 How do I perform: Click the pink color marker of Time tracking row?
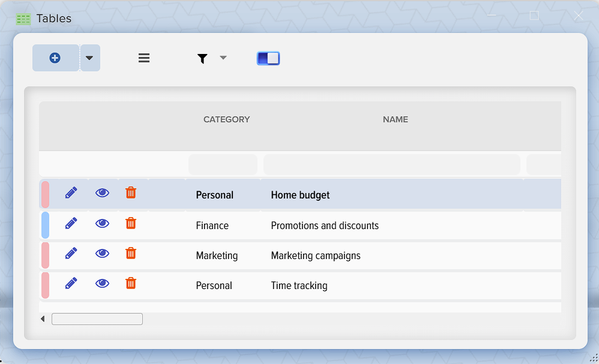[x=45, y=285]
